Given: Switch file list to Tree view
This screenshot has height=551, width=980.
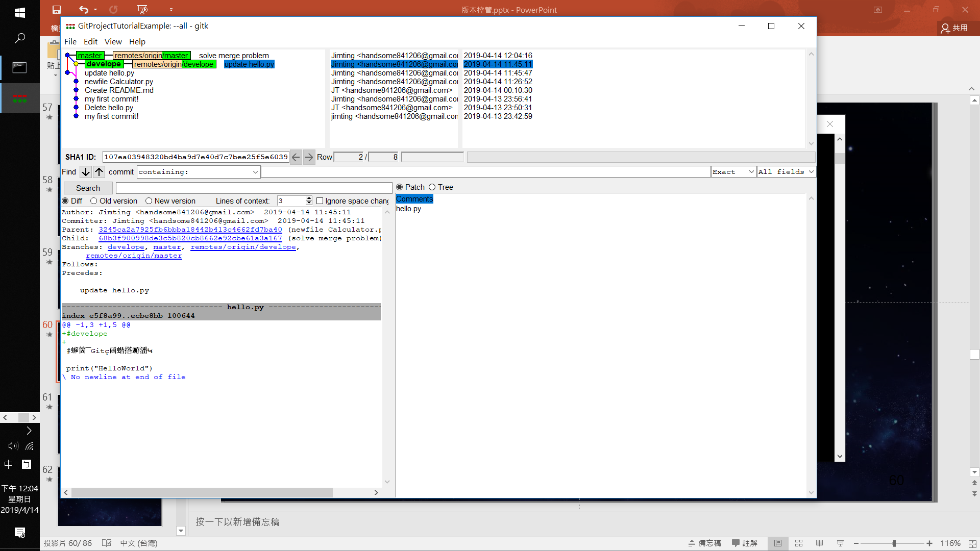Looking at the screenshot, I should [x=432, y=187].
